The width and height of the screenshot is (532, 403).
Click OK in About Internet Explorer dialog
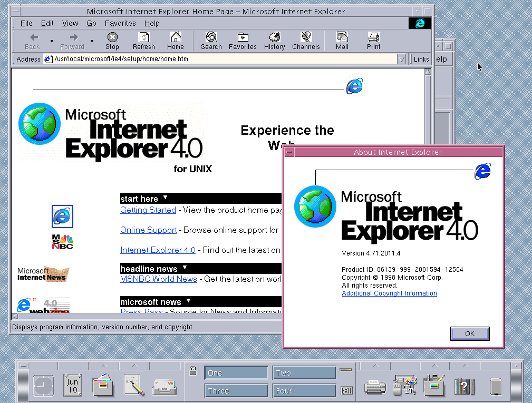pos(470,333)
